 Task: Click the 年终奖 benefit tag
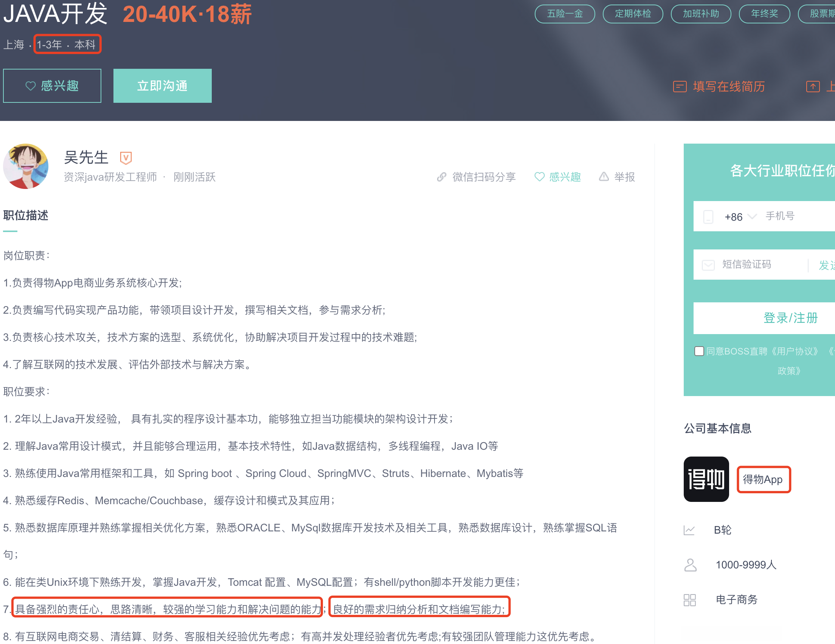pos(764,14)
